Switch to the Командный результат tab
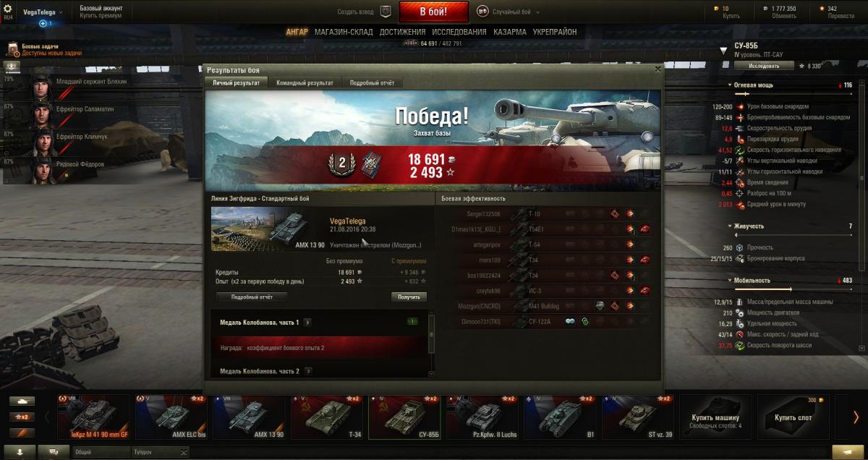The width and height of the screenshot is (868, 460). coord(305,83)
